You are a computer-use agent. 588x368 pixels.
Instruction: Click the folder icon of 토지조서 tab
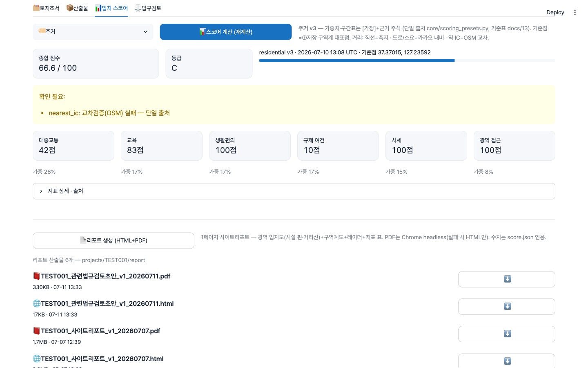[36, 8]
